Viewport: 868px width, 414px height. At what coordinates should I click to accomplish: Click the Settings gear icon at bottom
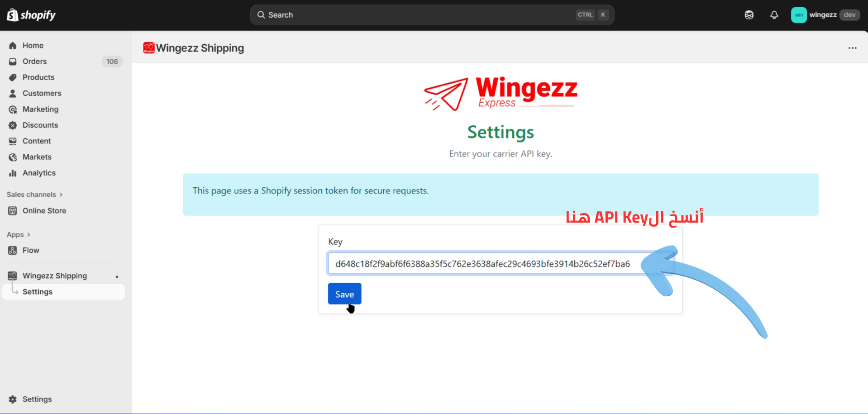(13, 399)
